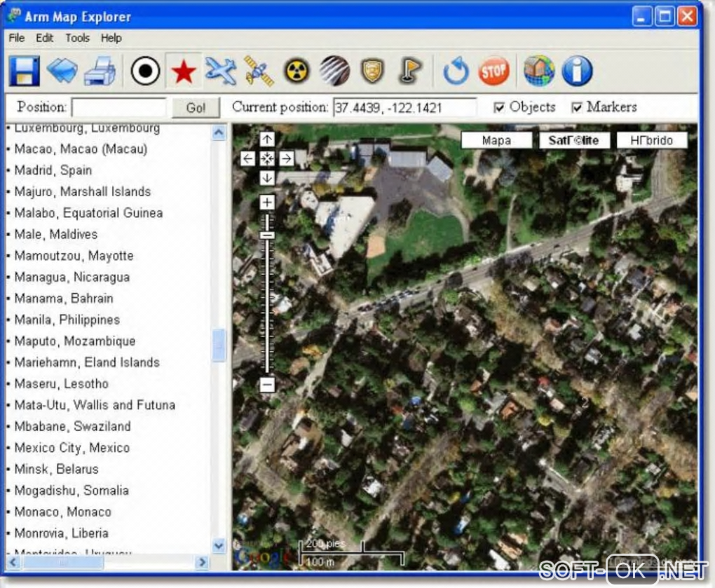Click the satellite icon in toolbar

[259, 71]
